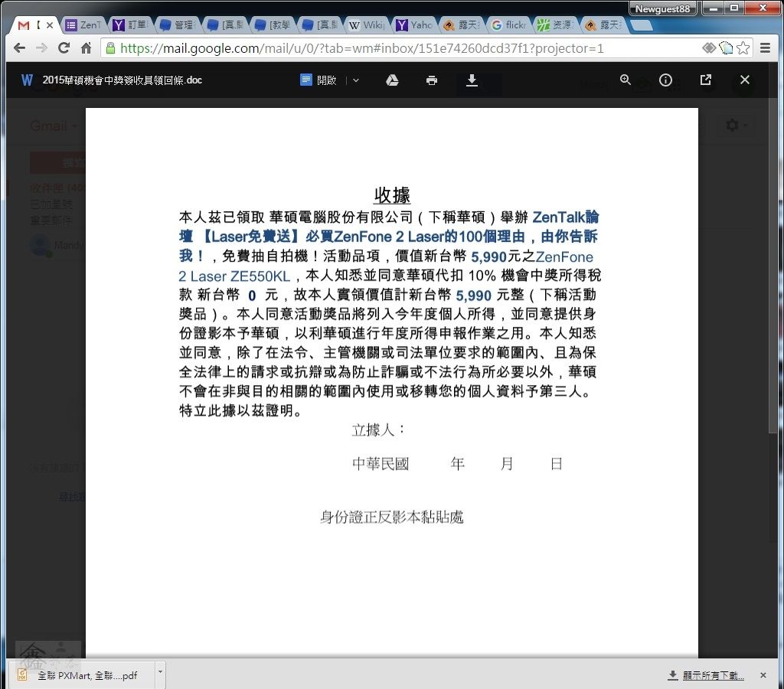Close the attachment preview viewer
This screenshot has height=689, width=784.
tap(744, 80)
